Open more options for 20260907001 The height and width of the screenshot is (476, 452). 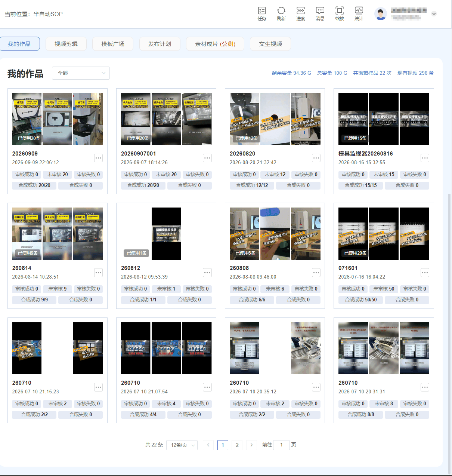[207, 158]
